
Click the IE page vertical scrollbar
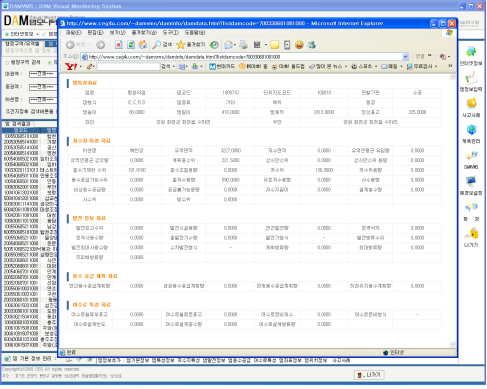[x=453, y=211]
